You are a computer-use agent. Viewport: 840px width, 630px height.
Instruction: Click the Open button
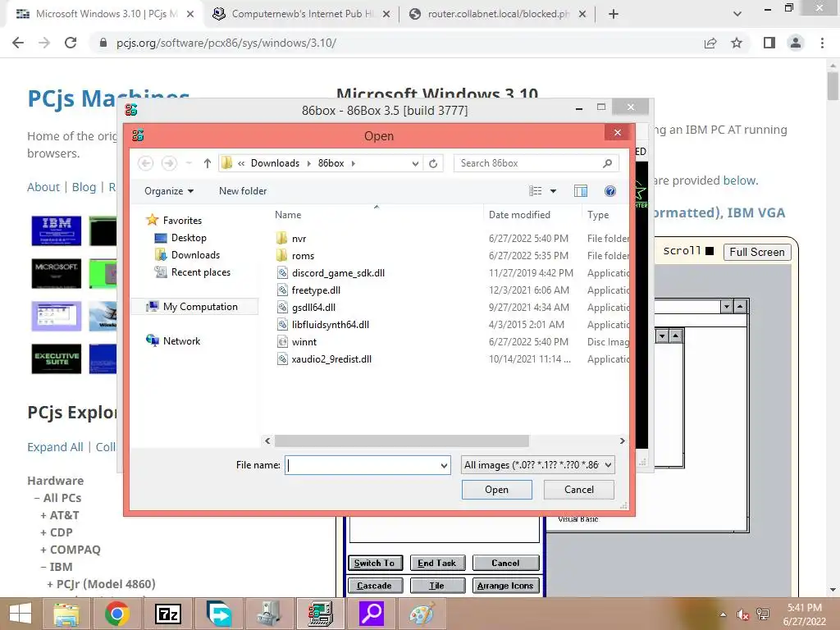pyautogui.click(x=496, y=490)
